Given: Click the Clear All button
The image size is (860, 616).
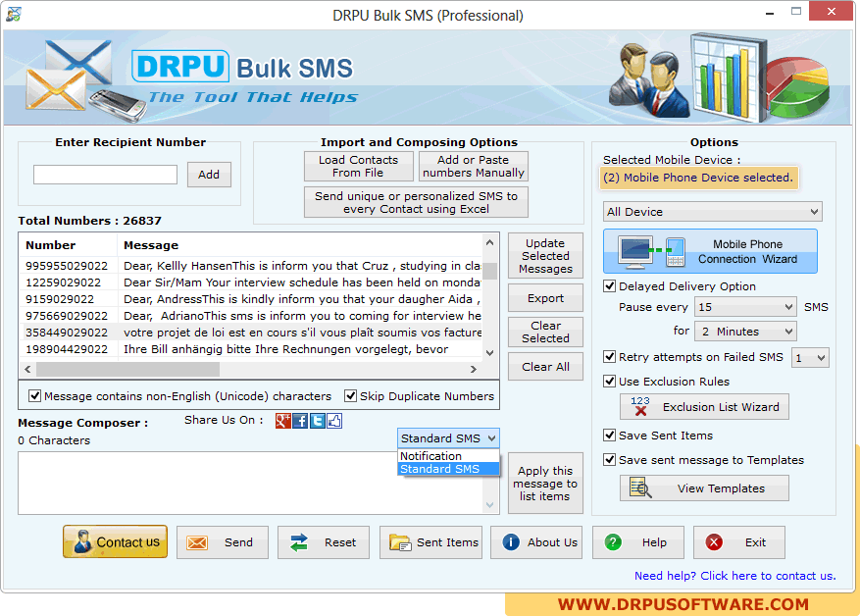Looking at the screenshot, I should [x=546, y=367].
